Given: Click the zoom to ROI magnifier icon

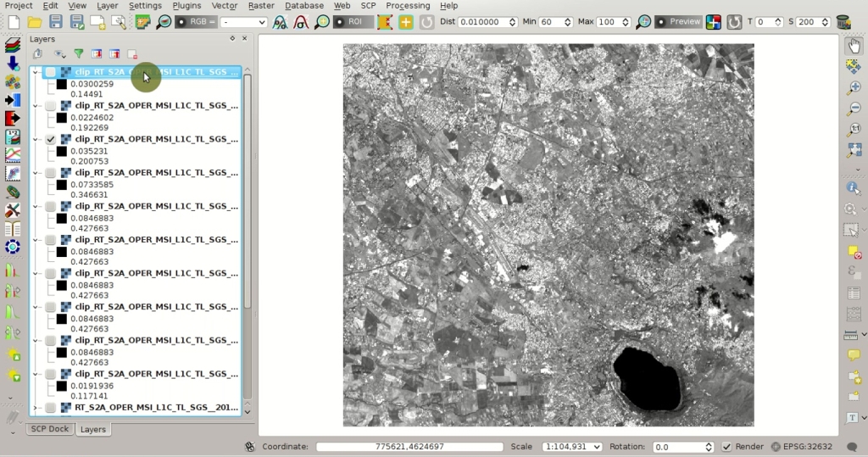Looking at the screenshot, I should (321, 22).
